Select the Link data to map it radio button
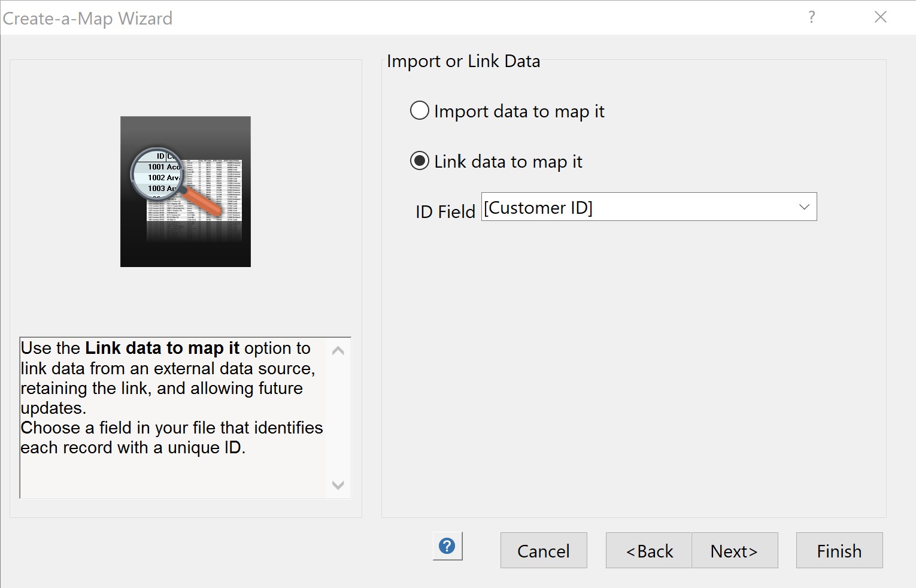916x588 pixels. (420, 161)
